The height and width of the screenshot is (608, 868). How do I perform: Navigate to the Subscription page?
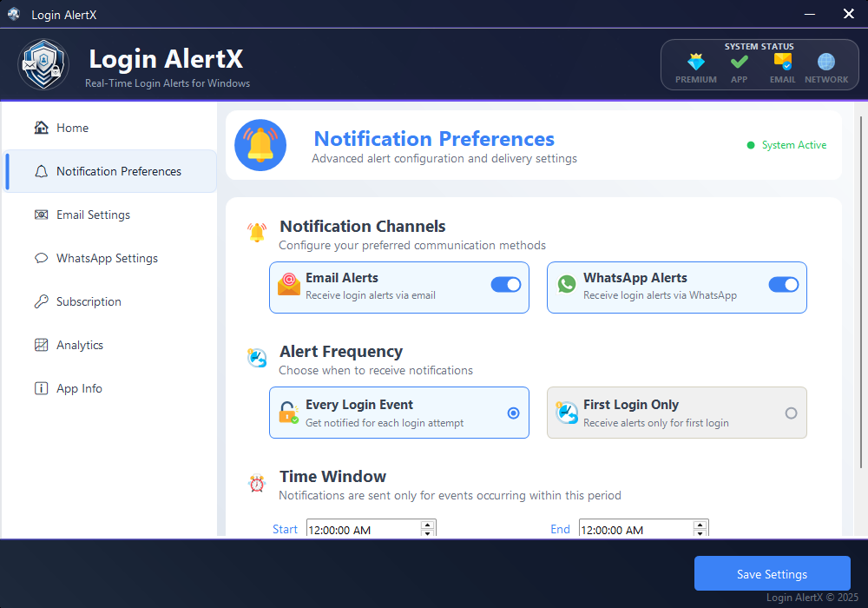[88, 301]
